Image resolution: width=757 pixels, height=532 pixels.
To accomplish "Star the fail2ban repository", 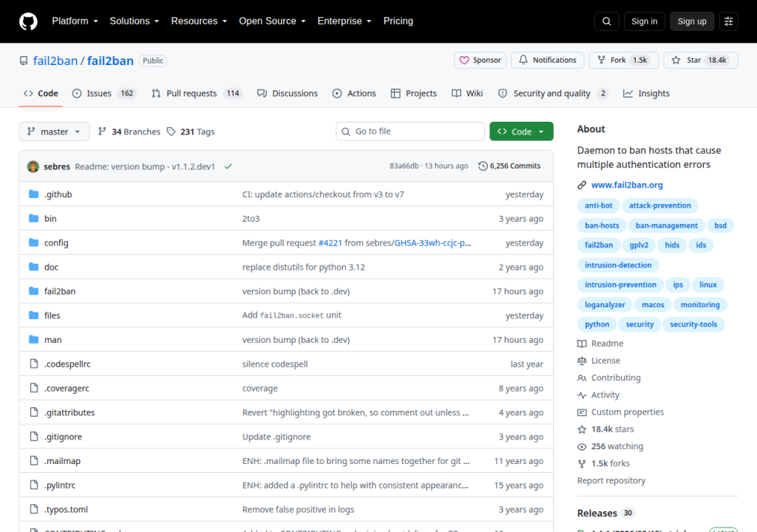I will [701, 60].
